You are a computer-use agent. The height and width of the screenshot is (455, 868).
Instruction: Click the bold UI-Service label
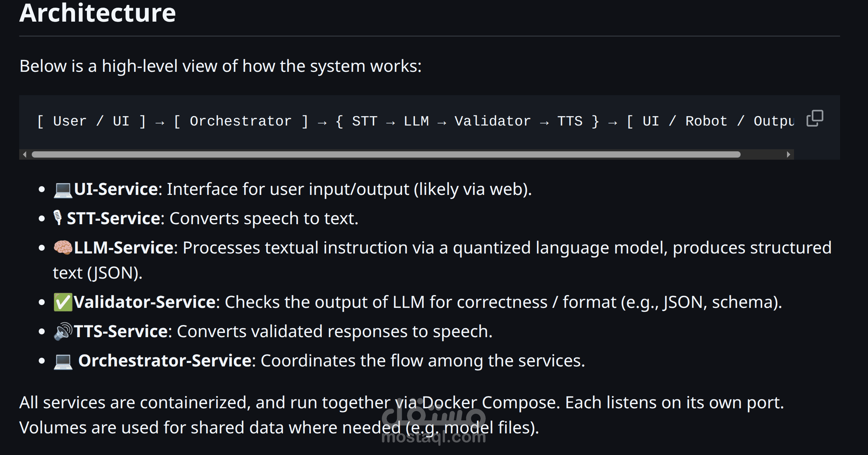click(116, 189)
